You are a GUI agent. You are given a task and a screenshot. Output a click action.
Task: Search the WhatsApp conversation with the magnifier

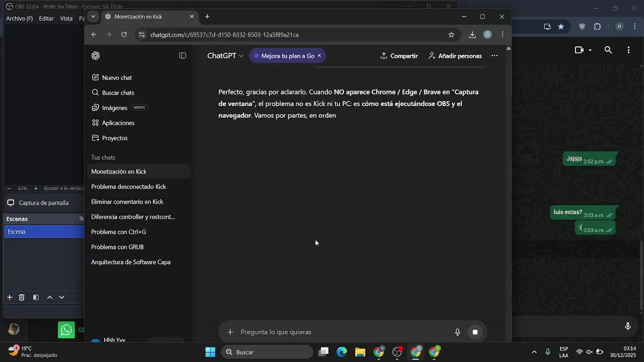pyautogui.click(x=608, y=50)
